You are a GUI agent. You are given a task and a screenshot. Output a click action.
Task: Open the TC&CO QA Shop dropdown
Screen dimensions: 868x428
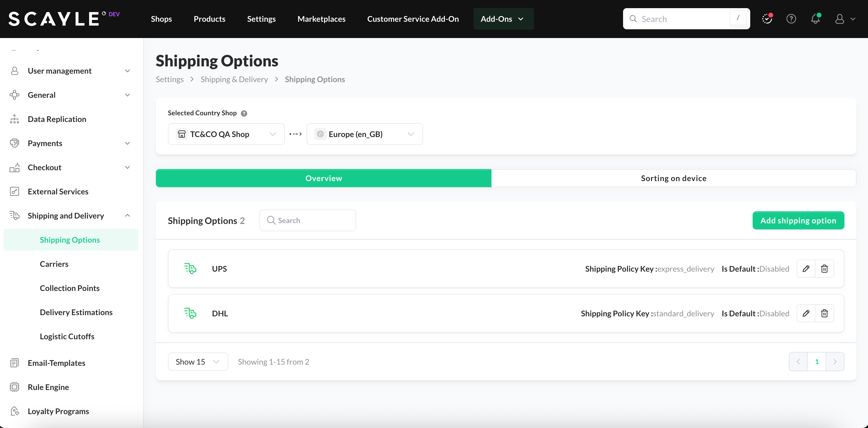pos(226,134)
